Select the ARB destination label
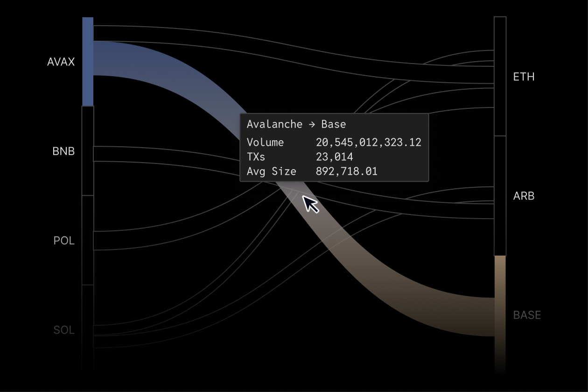The width and height of the screenshot is (588, 392). click(x=524, y=196)
